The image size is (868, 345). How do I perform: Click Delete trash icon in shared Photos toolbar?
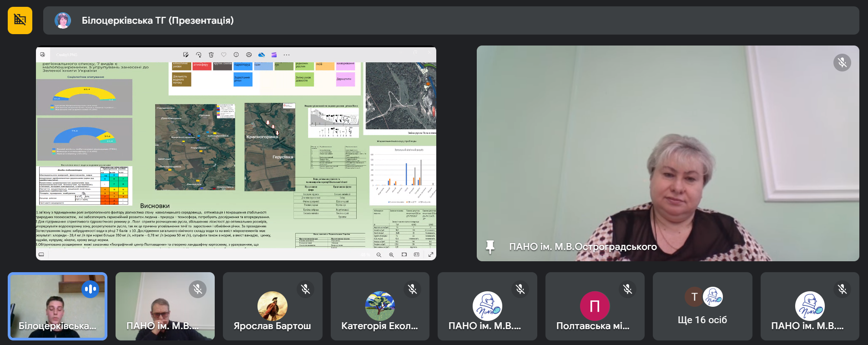click(211, 55)
